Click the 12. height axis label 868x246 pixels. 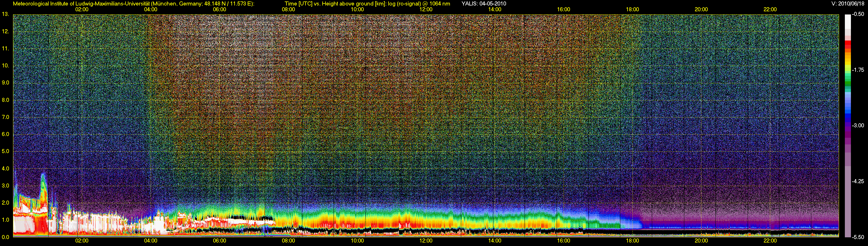pos(5,32)
